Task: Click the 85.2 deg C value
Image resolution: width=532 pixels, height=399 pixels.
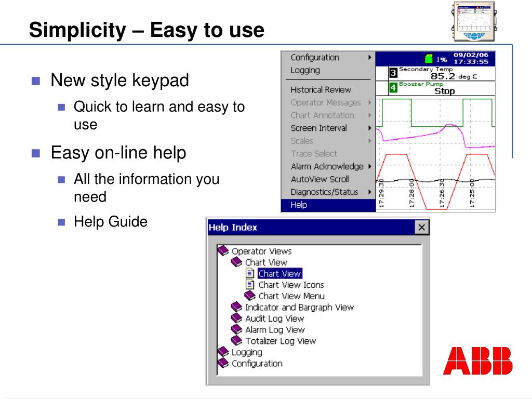Action: 453,76
